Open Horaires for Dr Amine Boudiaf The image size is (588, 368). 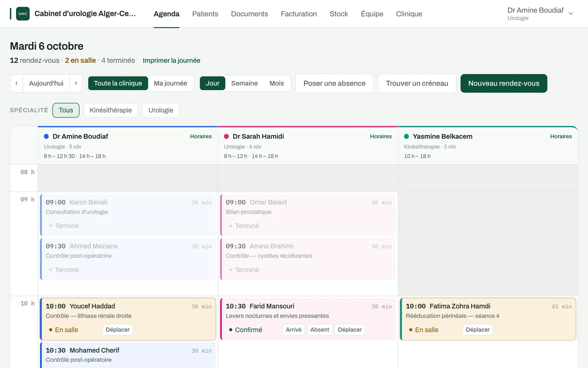(201, 137)
